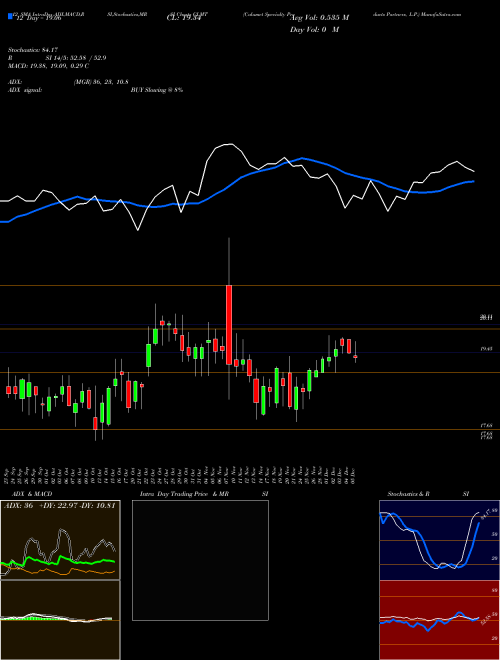Click the 'Intra Day Trading Price & MR' title
This screenshot has height=660, width=500.
coord(184,494)
